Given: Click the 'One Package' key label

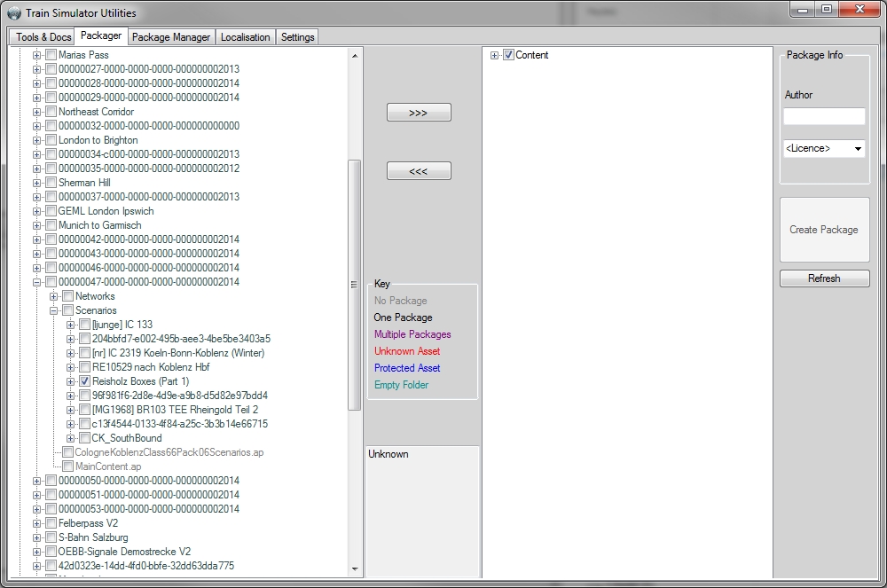Looking at the screenshot, I should click(x=403, y=318).
